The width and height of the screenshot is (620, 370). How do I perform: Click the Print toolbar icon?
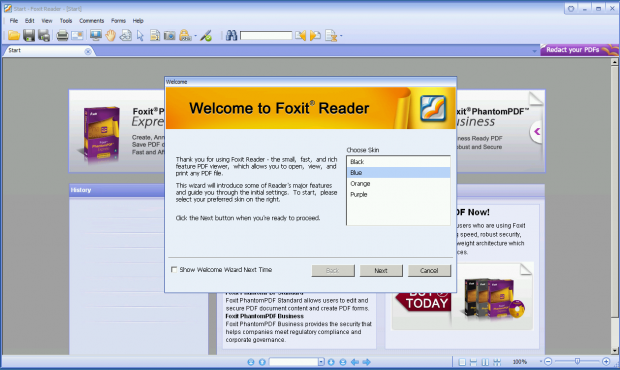pyautogui.click(x=62, y=36)
